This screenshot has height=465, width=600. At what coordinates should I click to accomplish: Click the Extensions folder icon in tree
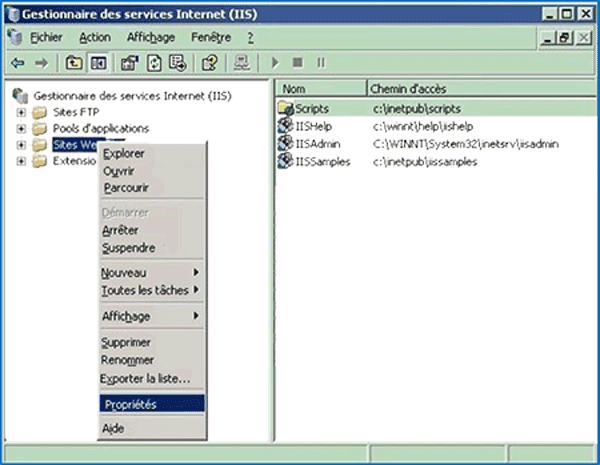click(39, 161)
